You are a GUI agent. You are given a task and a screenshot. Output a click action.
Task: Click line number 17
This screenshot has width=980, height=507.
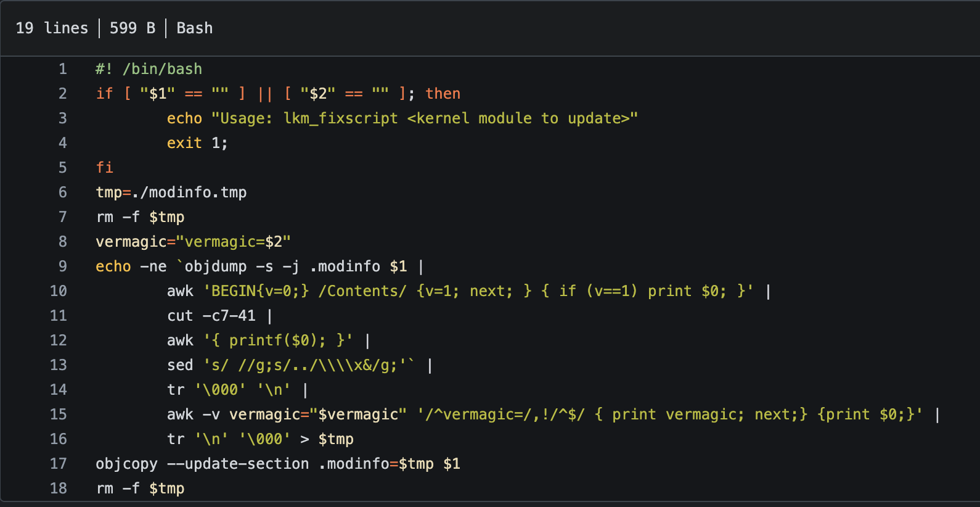click(59, 464)
